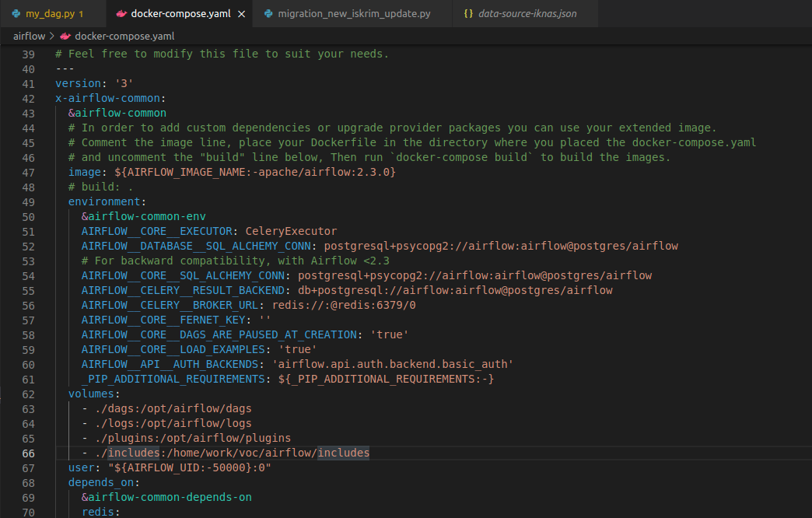Place cursor on ./dags:/opt/airflow/dags volume line
The height and width of the screenshot is (518, 812).
click(173, 408)
